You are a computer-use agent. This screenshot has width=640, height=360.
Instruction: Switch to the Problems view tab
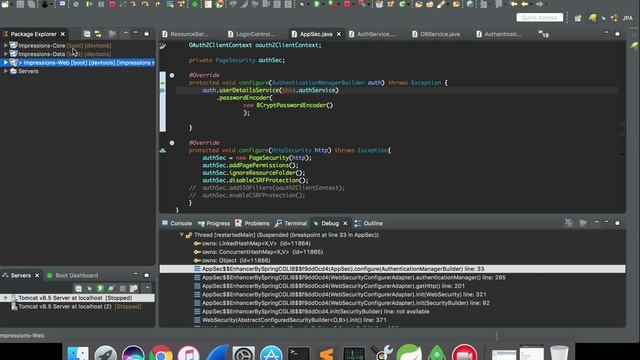[252, 223]
